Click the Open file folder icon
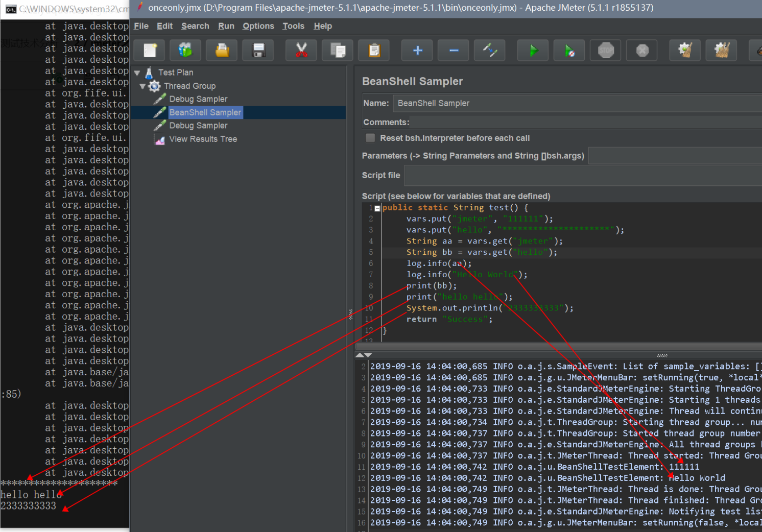The width and height of the screenshot is (762, 532). [222, 50]
